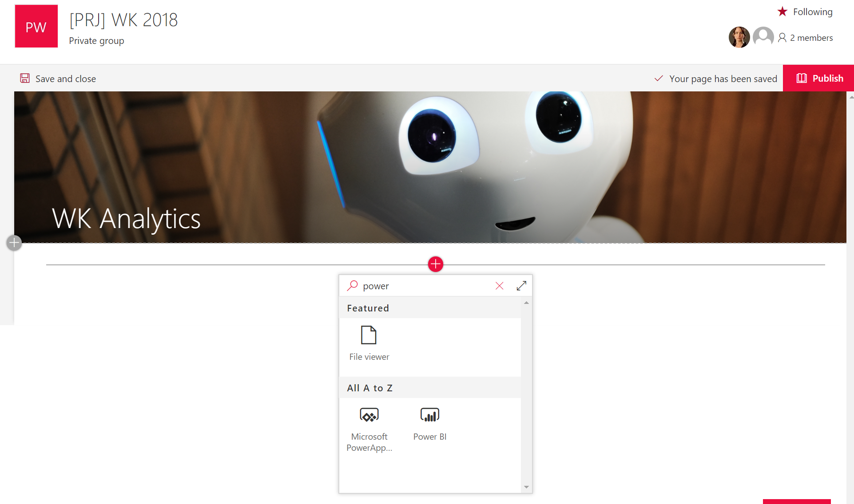
Task: Click the WK Analytics page title
Action: coord(126,218)
